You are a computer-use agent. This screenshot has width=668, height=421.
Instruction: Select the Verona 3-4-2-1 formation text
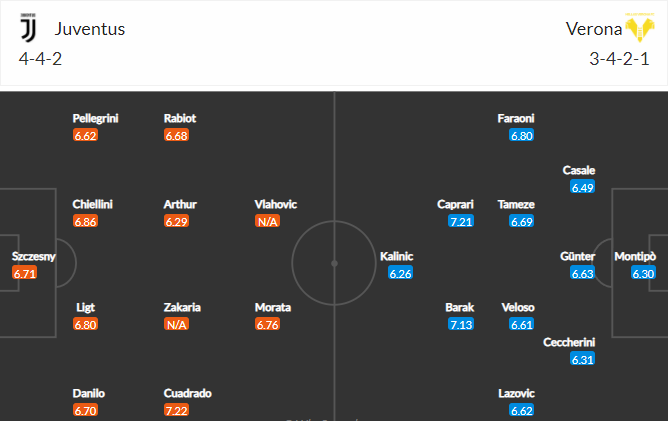point(619,59)
